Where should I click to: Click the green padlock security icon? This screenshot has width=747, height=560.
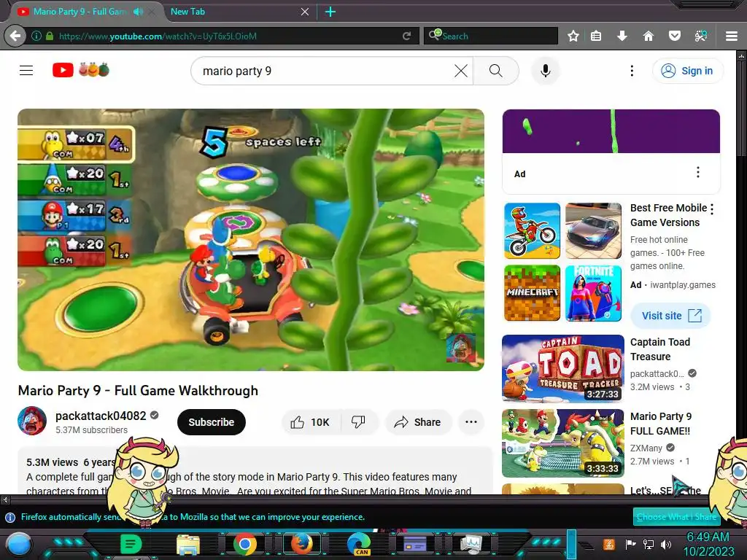(x=50, y=36)
